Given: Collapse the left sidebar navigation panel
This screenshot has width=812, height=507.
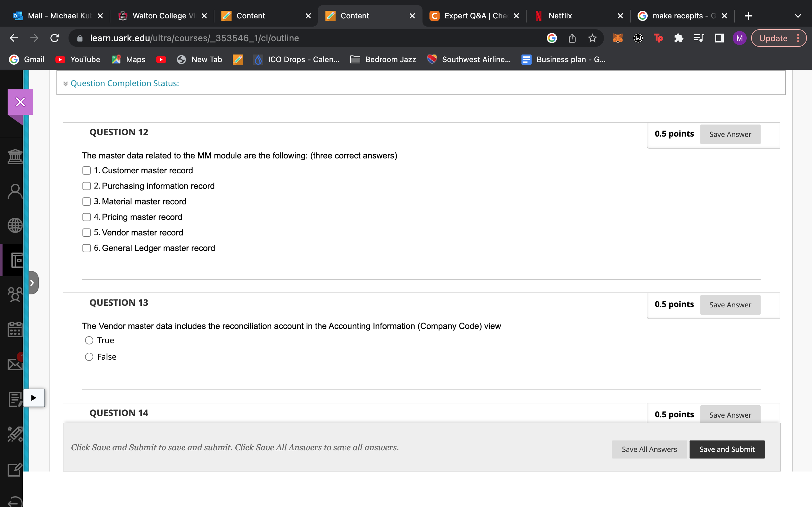Looking at the screenshot, I should pos(31,283).
